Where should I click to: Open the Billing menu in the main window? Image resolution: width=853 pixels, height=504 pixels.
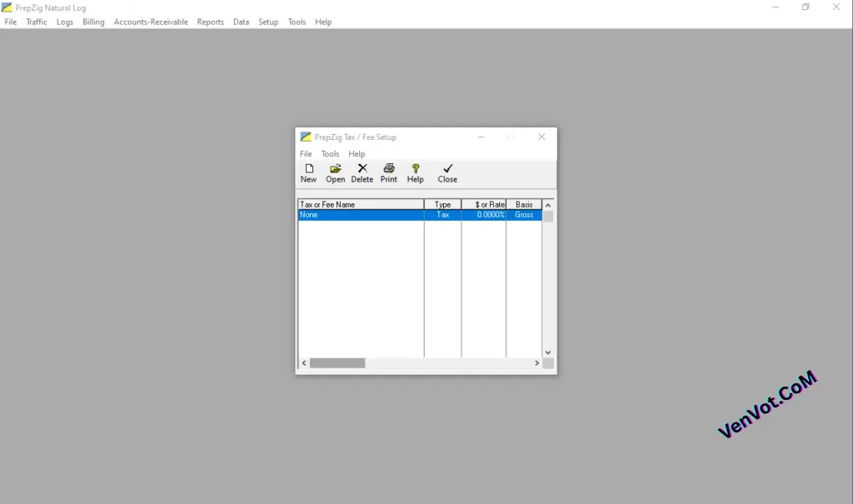point(93,22)
